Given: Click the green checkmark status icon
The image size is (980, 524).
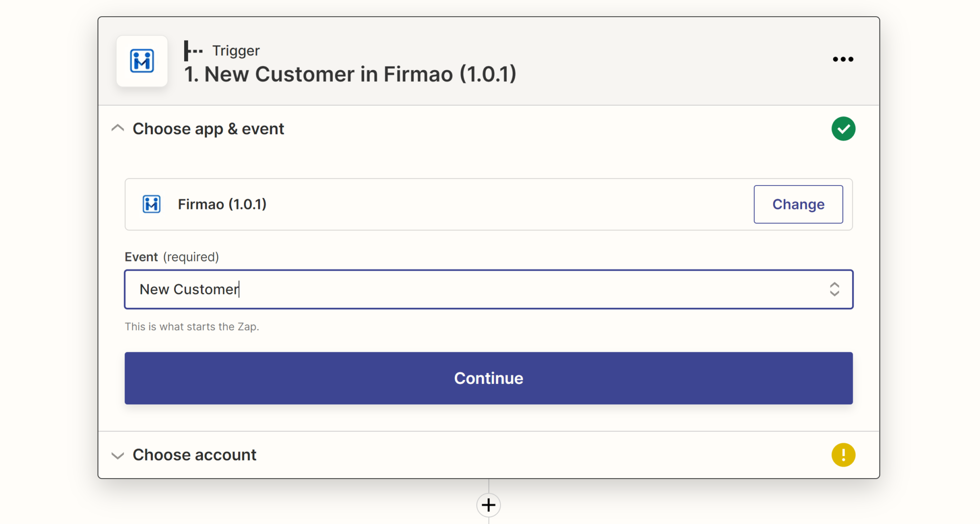Looking at the screenshot, I should pos(843,129).
